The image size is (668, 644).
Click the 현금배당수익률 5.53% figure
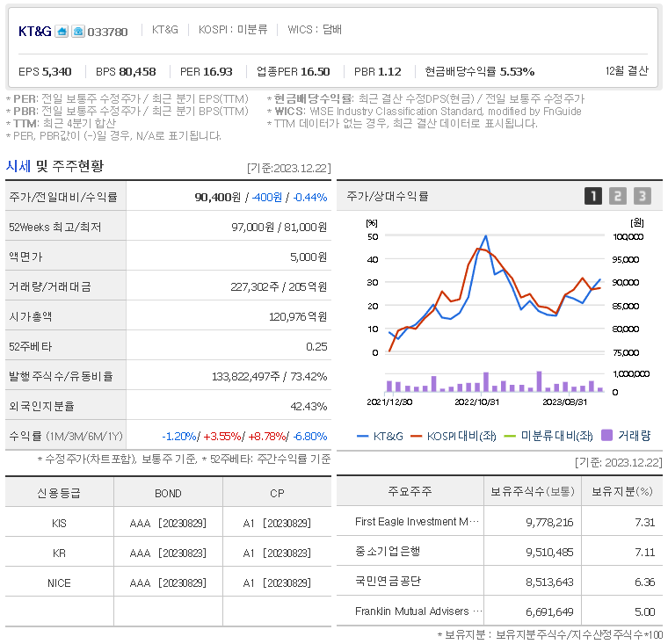point(480,71)
